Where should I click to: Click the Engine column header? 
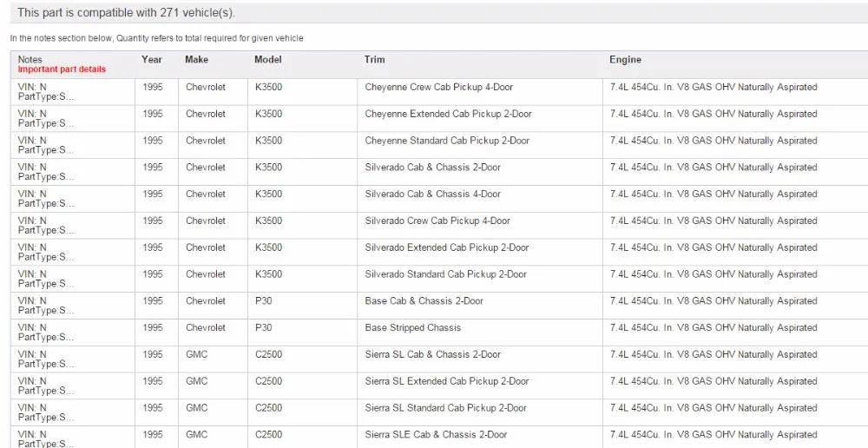coord(626,59)
